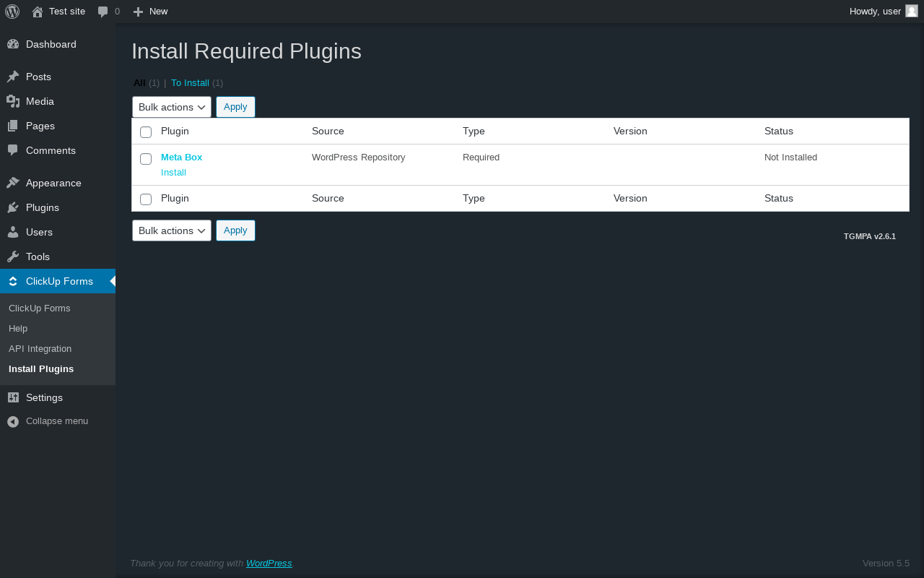Go to Users menu label
924x578 pixels.
click(39, 232)
